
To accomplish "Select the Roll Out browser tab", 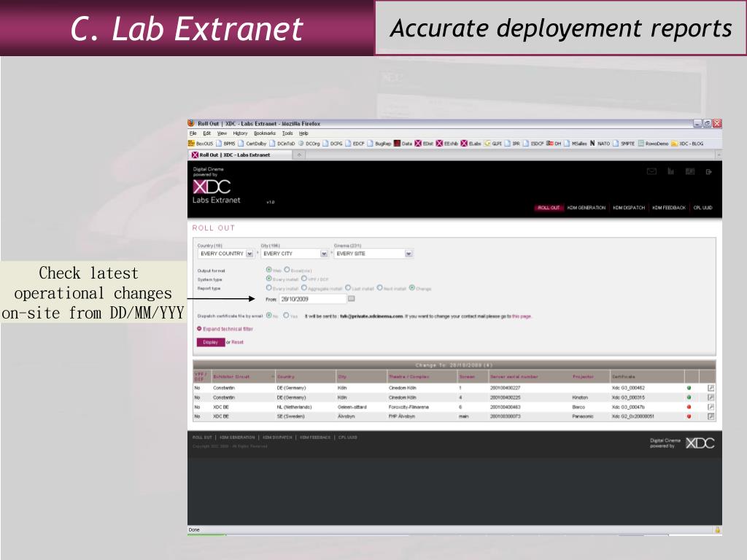I will pos(239,155).
